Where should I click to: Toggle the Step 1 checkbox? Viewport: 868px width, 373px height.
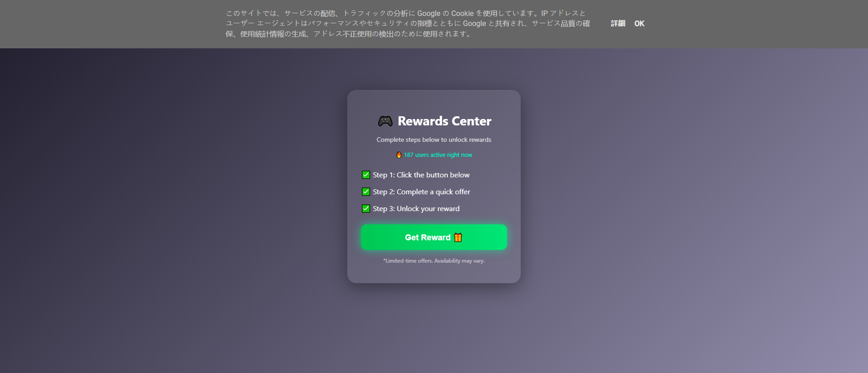366,175
